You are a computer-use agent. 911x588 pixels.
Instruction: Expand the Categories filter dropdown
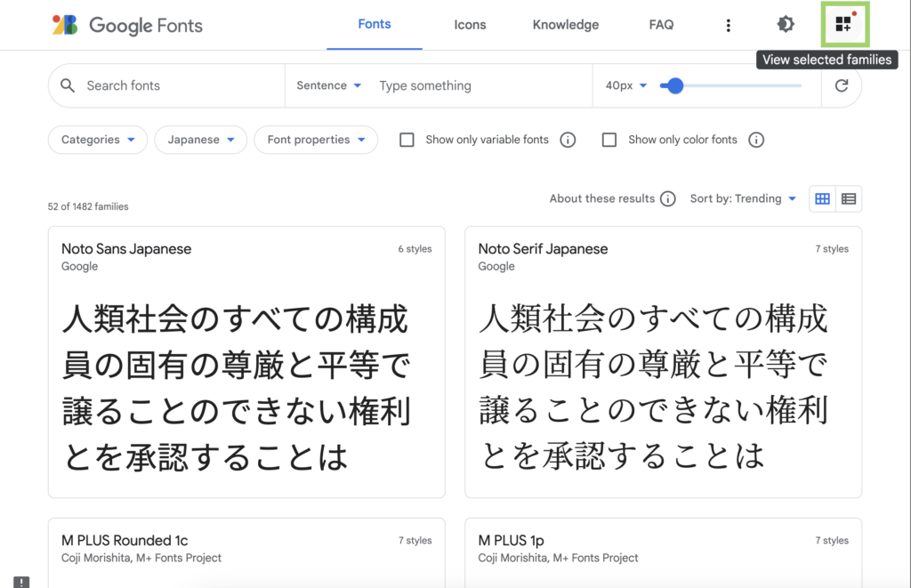98,140
